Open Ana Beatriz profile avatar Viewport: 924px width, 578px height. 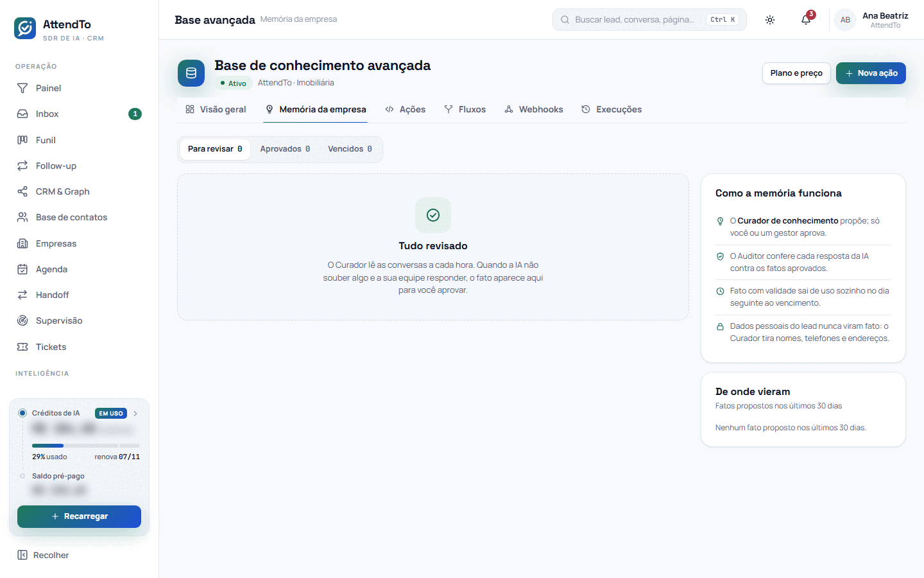tap(845, 20)
